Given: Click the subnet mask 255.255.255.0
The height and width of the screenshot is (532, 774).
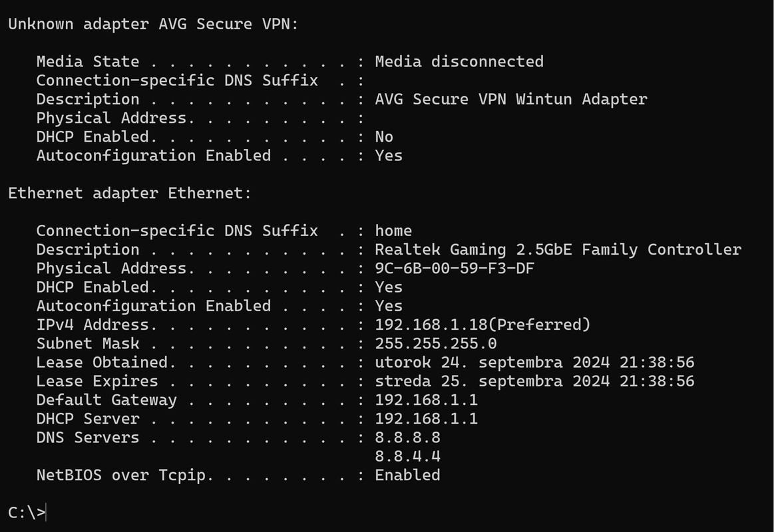Looking at the screenshot, I should pos(436,343).
